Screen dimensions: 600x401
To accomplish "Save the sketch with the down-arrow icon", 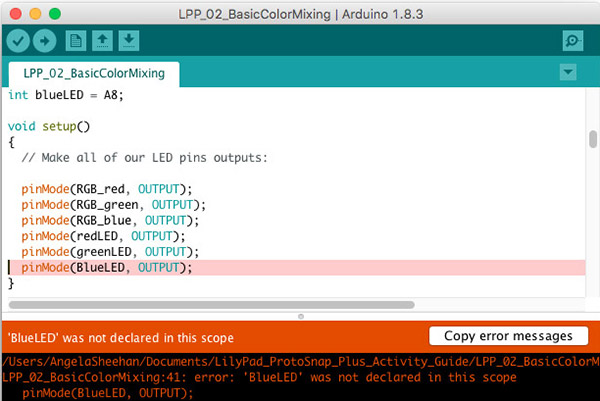I will click(x=128, y=40).
